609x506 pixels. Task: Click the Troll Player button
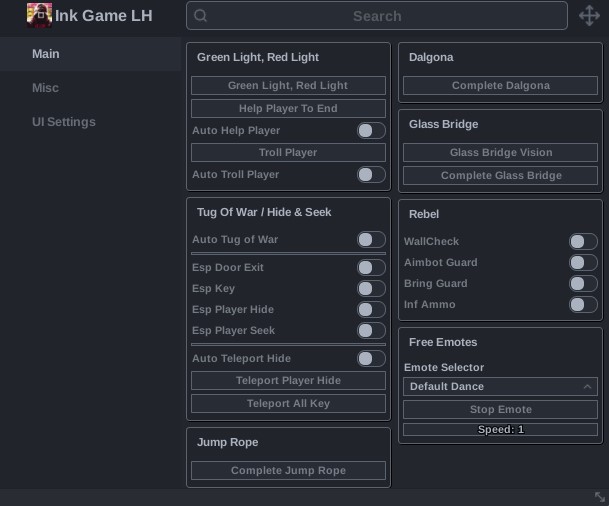tap(288, 153)
